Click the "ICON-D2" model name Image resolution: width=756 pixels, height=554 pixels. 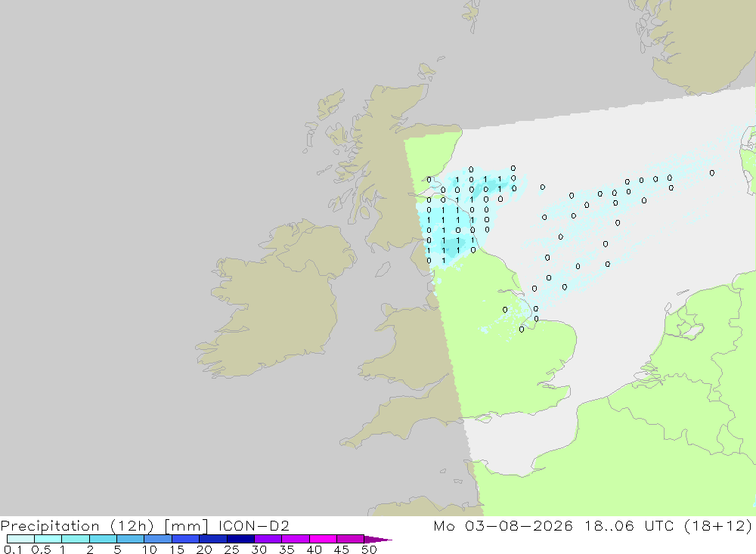click(254, 525)
